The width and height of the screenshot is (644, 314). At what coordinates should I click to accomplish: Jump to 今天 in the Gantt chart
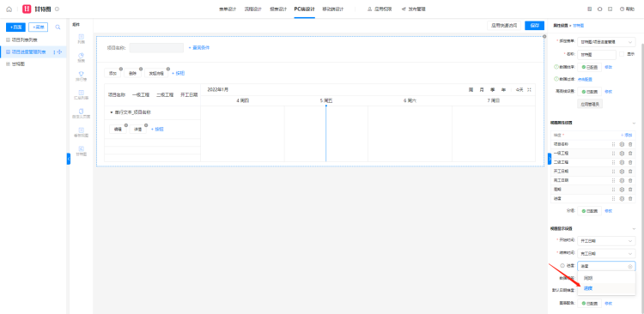(519, 89)
